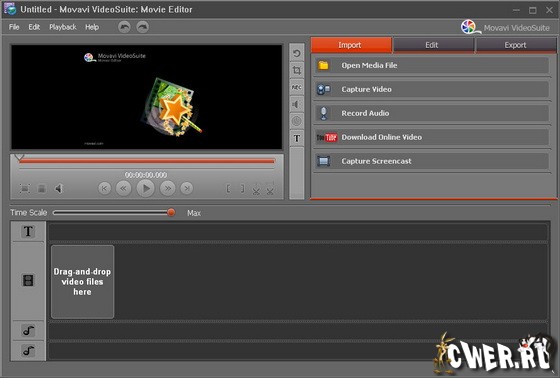Switch to the Import tab
Image resolution: width=560 pixels, height=378 pixels.
point(351,45)
